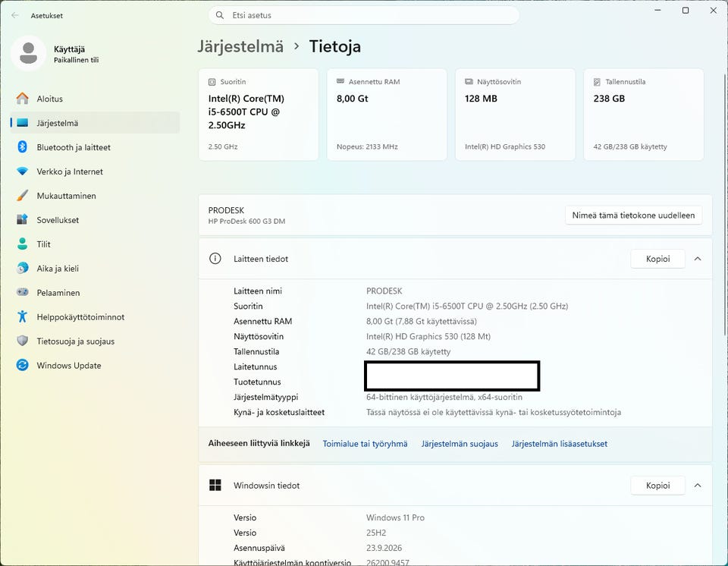Click the Windows Update sync icon
Screen dimensions: 728x566
tap(22, 365)
